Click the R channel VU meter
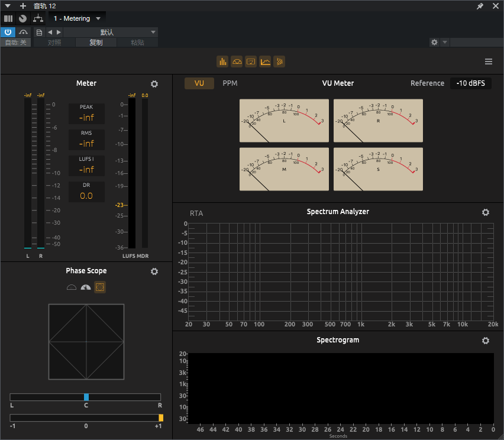Image resolution: width=504 pixels, height=440 pixels. [x=378, y=121]
